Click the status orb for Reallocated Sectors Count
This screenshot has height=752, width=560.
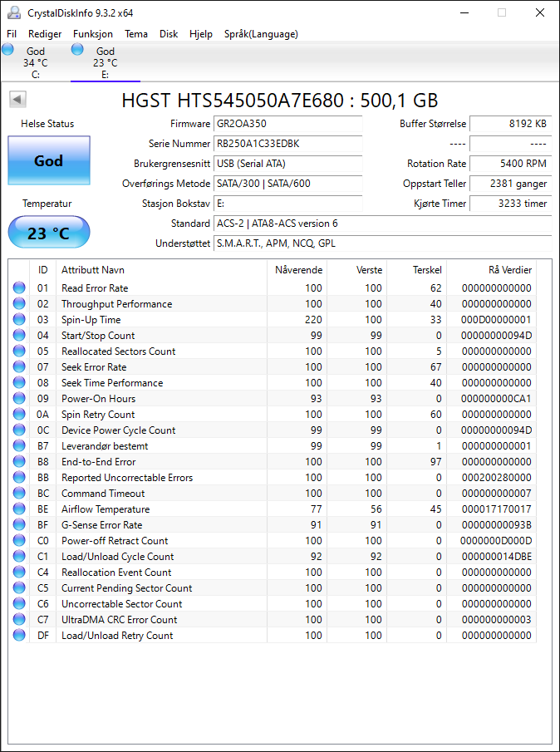(19, 351)
